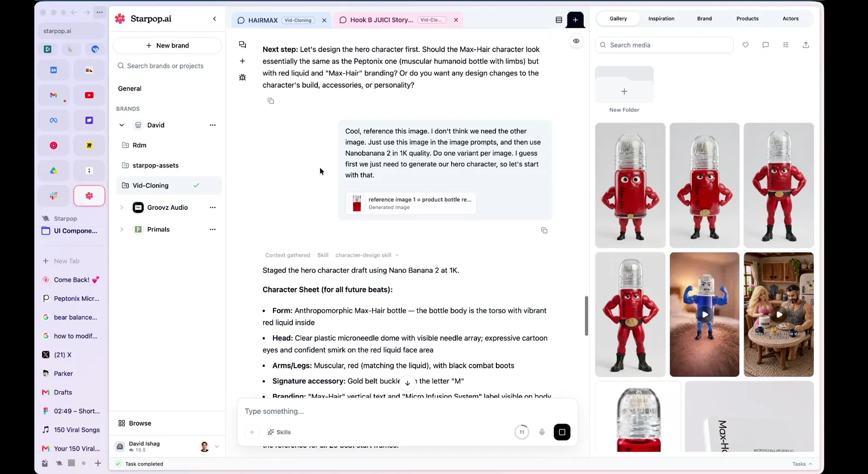The height and width of the screenshot is (474, 868).
Task: Expand the Primals brand
Action: coord(122,229)
